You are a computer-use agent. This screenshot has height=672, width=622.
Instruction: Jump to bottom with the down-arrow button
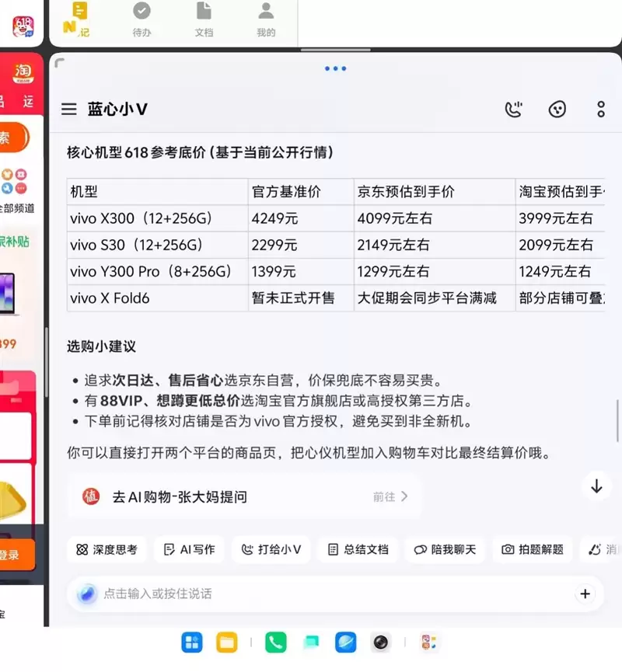pos(596,486)
